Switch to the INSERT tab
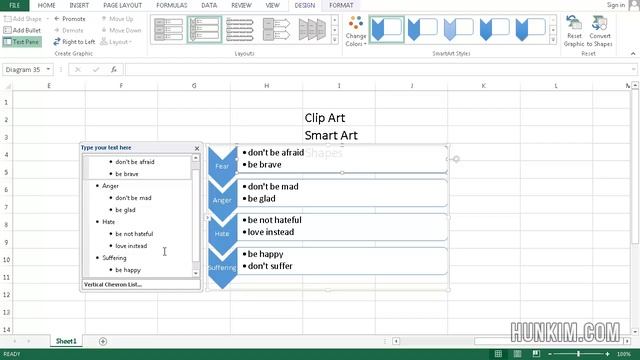The width and height of the screenshot is (640, 360). coord(79,5)
